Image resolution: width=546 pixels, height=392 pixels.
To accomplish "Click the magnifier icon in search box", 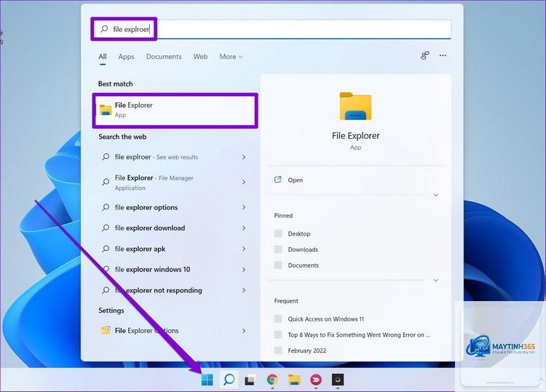I will coord(104,29).
